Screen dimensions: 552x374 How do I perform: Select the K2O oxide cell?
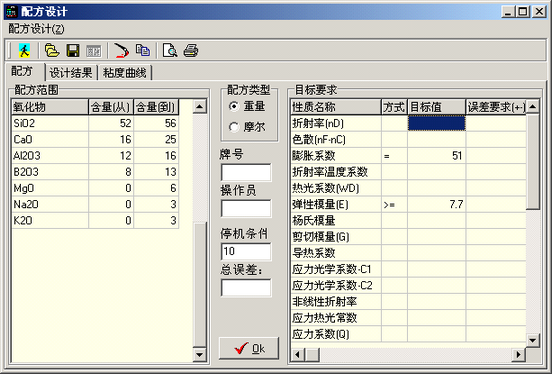tap(50, 220)
